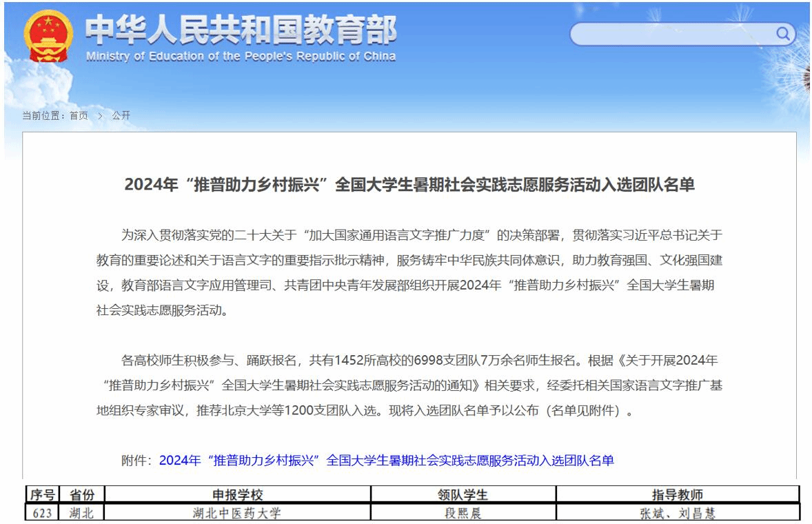Click the article headline 2024年推普助力乡村振兴

(x=409, y=184)
